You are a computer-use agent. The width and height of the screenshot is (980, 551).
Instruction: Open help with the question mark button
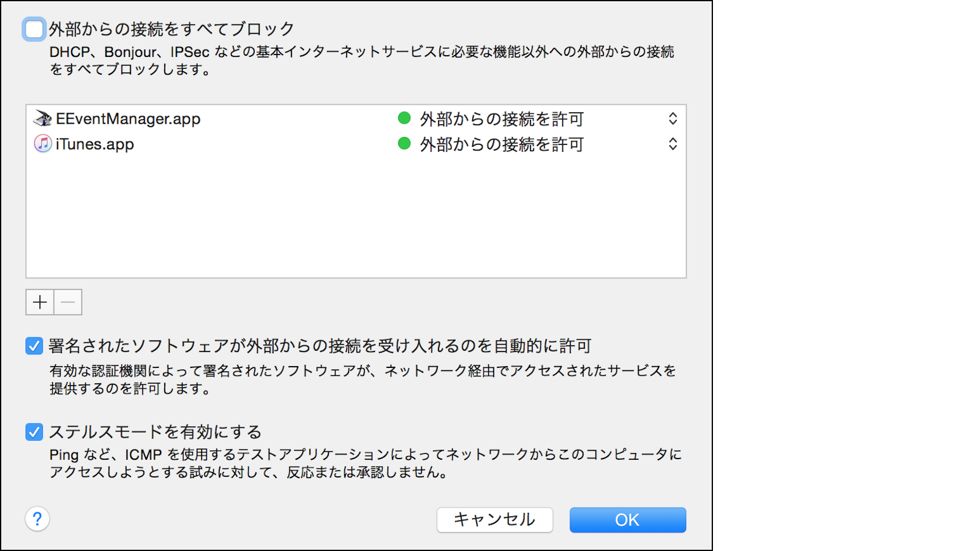pos(37,519)
